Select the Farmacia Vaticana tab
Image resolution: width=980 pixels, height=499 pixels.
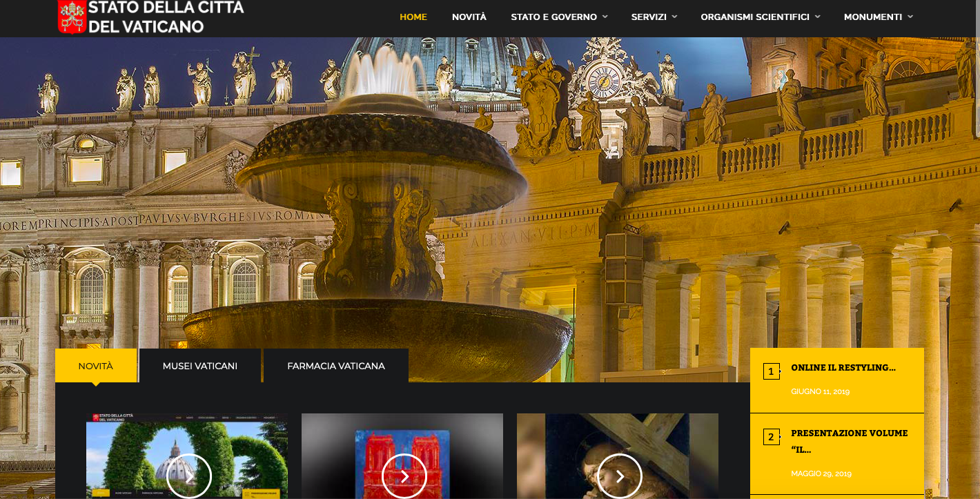[x=336, y=366]
